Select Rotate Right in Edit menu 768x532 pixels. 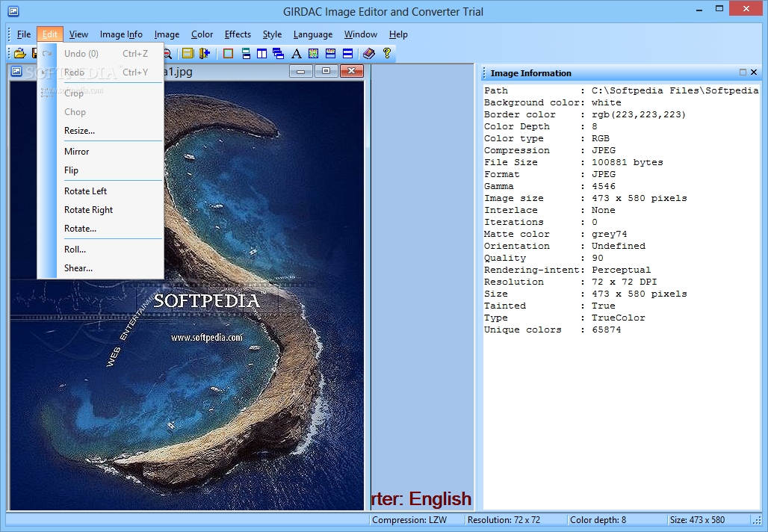click(x=100, y=210)
